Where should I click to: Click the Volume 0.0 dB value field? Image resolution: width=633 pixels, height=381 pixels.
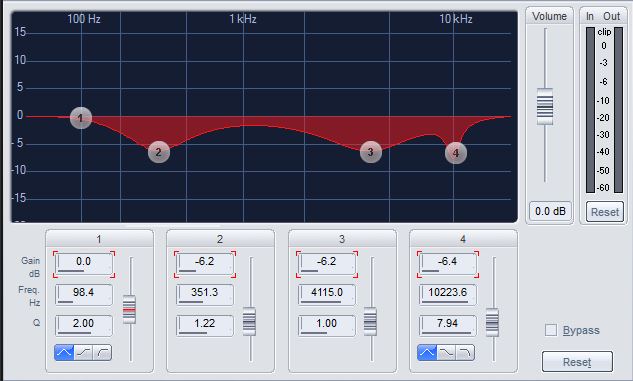pos(550,211)
